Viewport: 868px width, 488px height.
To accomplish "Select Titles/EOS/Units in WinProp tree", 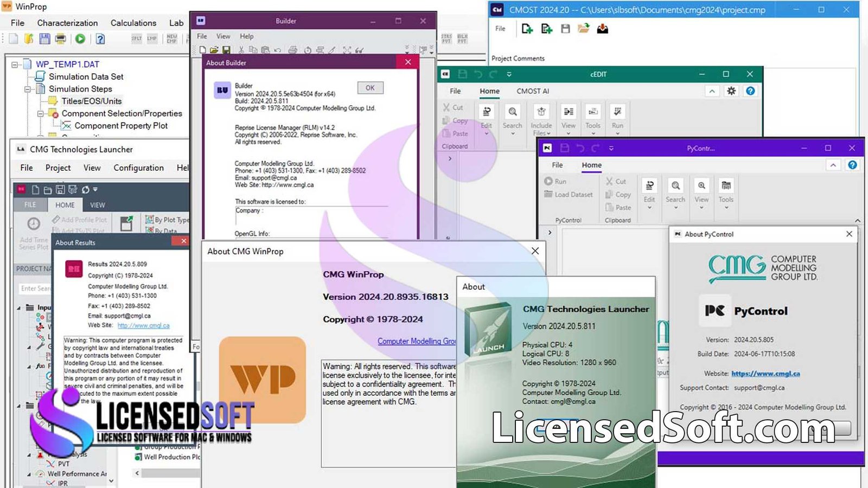I will [x=91, y=101].
